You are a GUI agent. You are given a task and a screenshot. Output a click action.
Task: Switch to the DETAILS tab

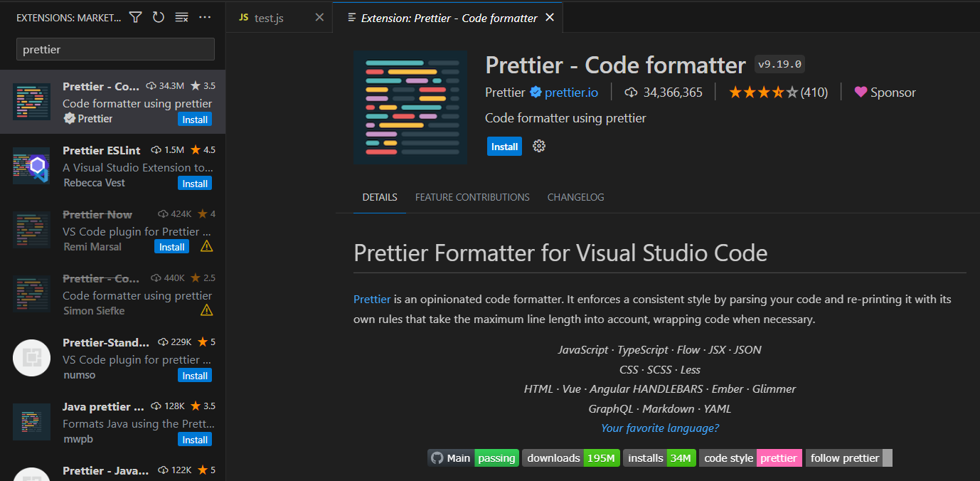(x=380, y=197)
